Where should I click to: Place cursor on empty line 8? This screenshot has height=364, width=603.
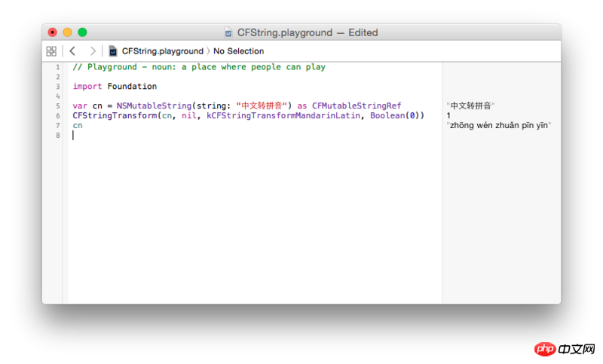tap(254, 136)
